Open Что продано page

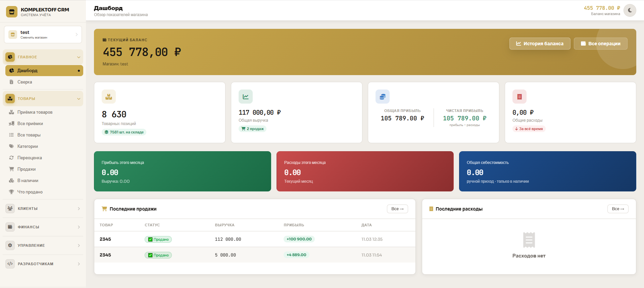tap(44, 192)
